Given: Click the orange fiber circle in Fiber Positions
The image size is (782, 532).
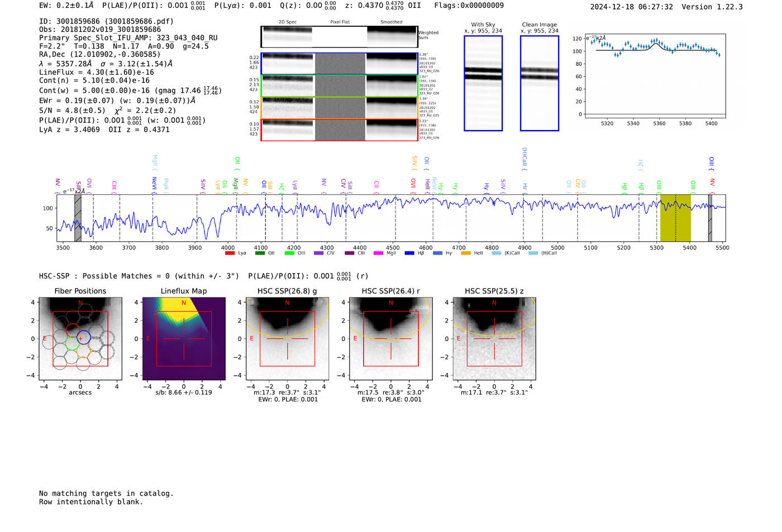Looking at the screenshot, I should [83, 351].
